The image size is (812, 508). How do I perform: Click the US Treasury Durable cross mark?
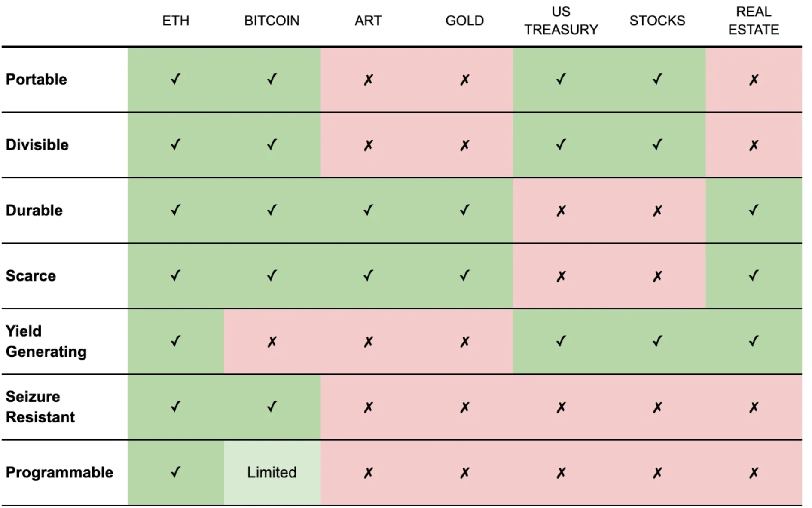[x=561, y=211]
